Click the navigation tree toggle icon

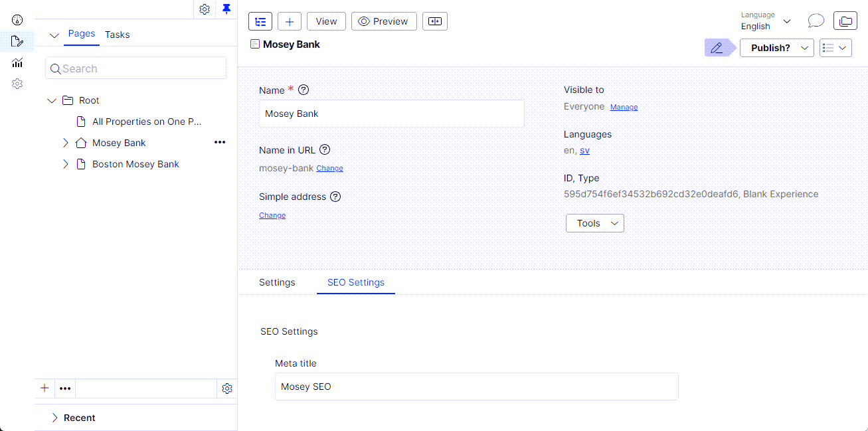pos(260,21)
